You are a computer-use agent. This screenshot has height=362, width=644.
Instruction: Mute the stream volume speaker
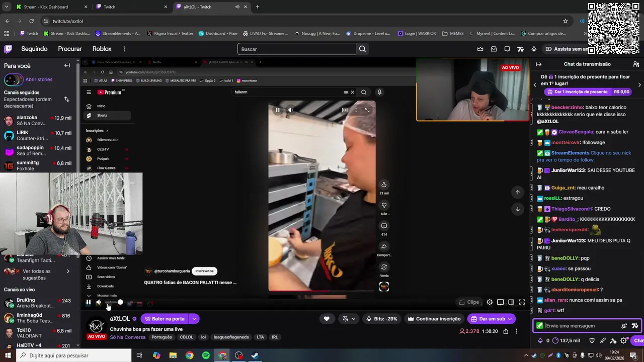point(99,302)
